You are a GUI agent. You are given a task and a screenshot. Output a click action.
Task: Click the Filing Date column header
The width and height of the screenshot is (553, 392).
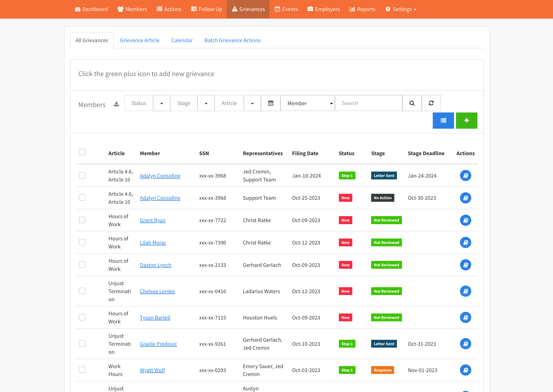point(305,153)
